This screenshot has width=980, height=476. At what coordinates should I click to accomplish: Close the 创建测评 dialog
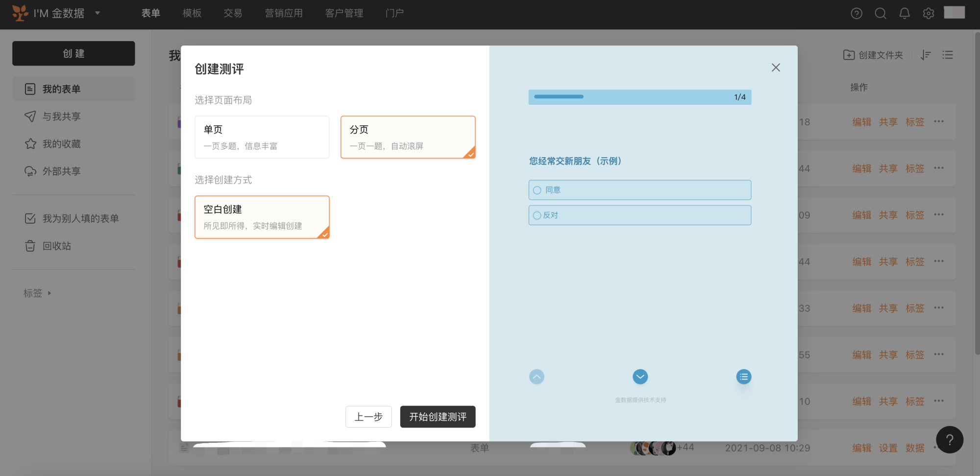point(776,68)
